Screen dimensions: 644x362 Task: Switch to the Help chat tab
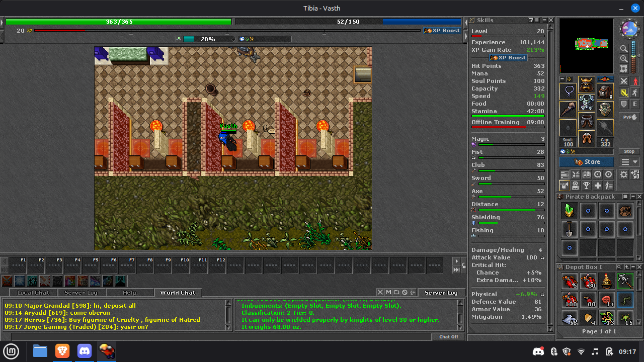(x=129, y=293)
